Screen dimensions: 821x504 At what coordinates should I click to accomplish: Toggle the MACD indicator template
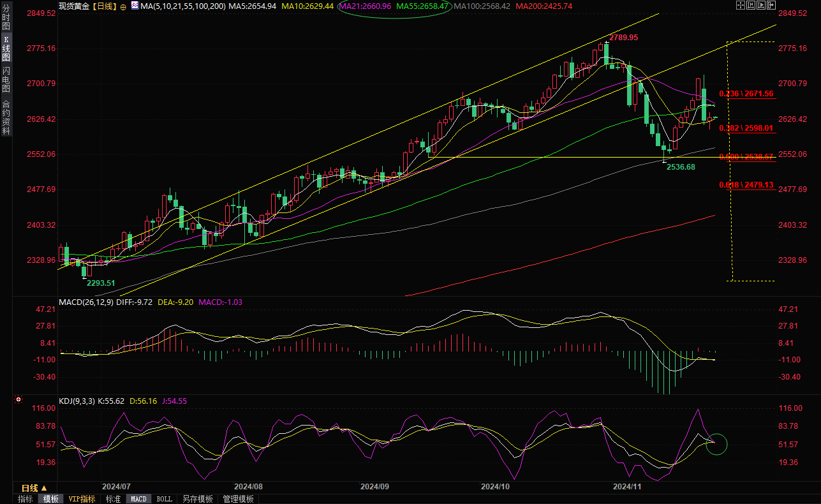point(139,499)
